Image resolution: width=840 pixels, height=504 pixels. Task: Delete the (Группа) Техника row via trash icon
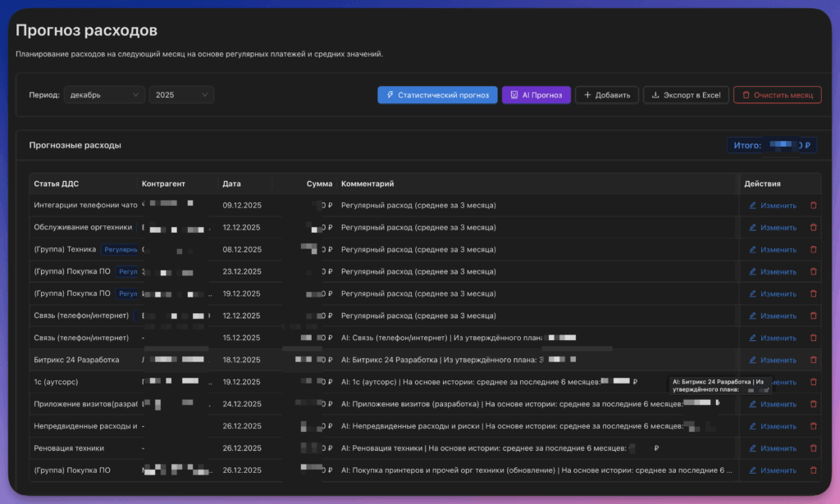tap(813, 249)
